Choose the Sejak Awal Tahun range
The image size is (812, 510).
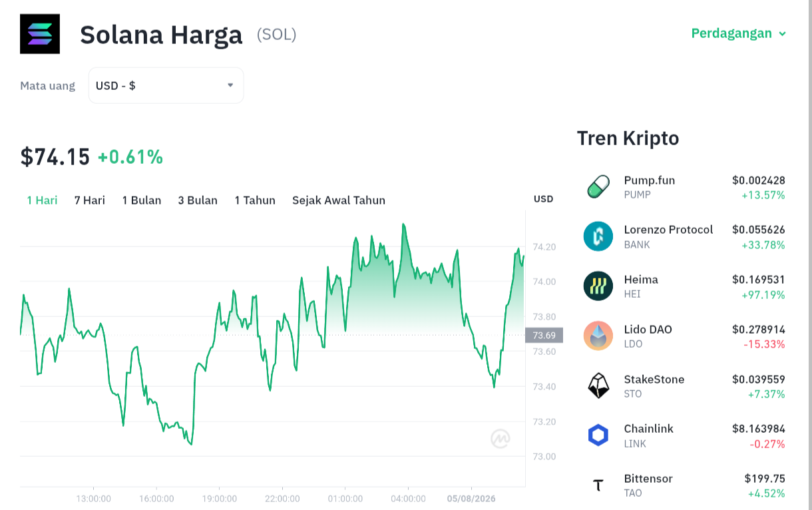coord(339,200)
